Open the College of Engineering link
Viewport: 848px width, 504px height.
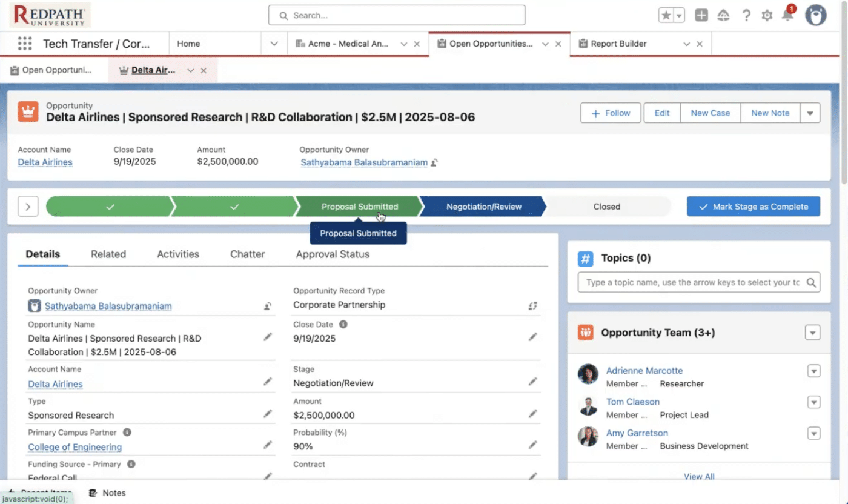75,447
